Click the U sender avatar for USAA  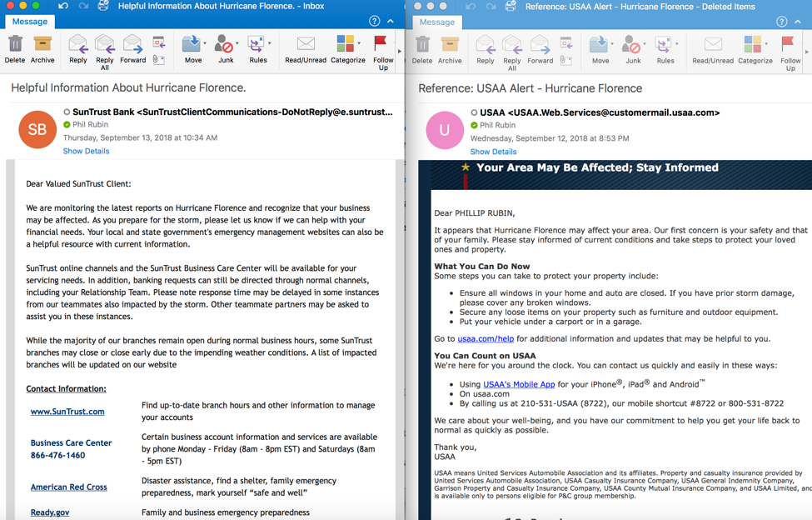(x=445, y=130)
